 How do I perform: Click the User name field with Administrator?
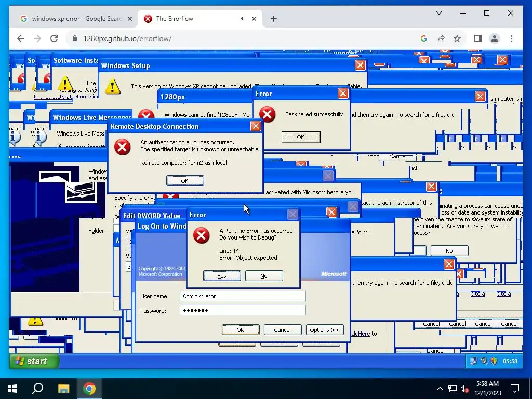(243, 296)
